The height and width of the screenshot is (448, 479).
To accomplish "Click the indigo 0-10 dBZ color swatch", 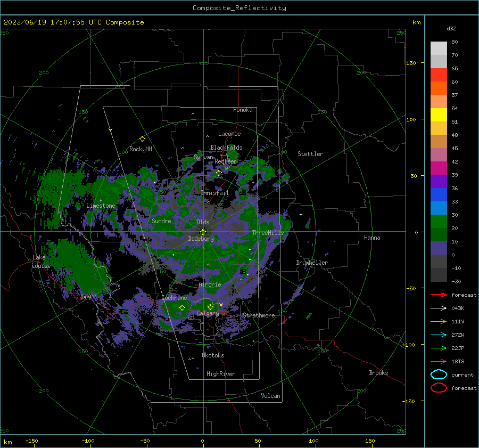I will click(439, 248).
